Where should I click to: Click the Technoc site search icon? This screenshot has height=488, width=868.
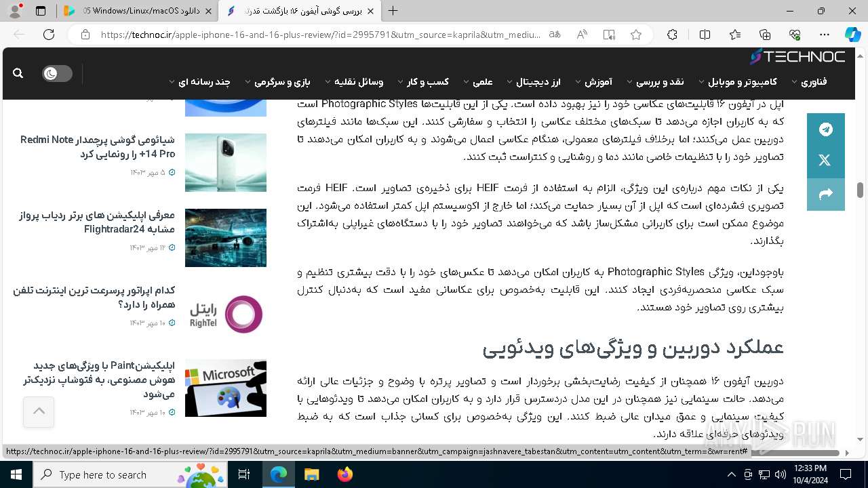point(18,73)
